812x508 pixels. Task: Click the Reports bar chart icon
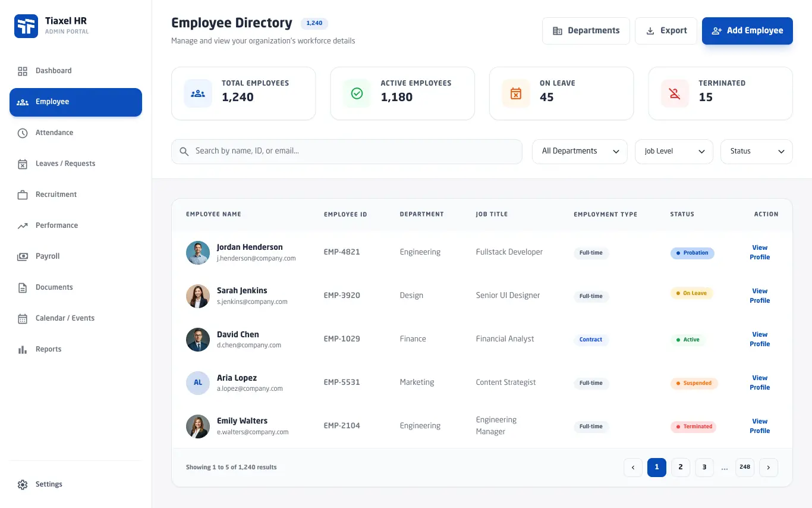(23, 350)
